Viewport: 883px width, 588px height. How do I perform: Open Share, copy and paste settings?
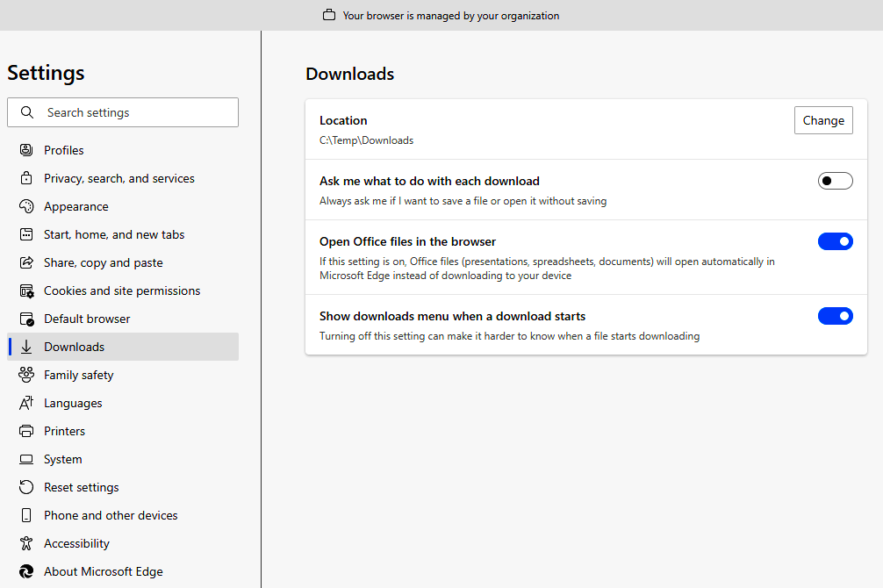point(123,262)
